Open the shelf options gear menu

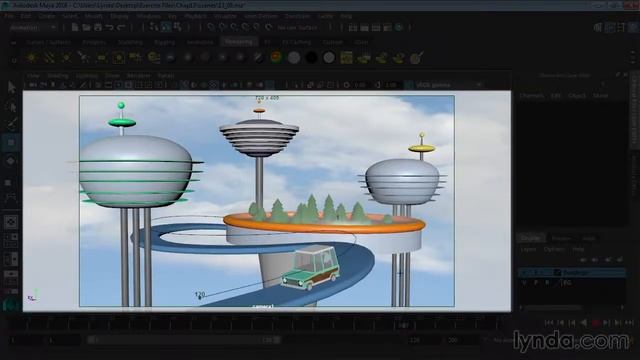point(13,60)
